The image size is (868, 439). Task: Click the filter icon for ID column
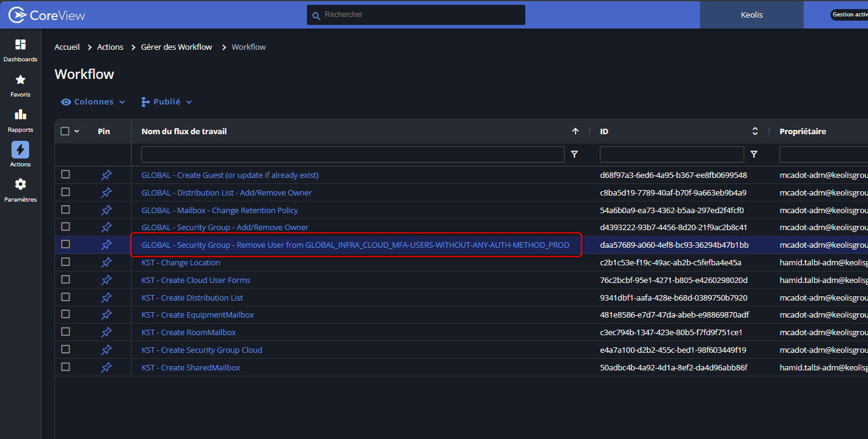click(x=754, y=155)
